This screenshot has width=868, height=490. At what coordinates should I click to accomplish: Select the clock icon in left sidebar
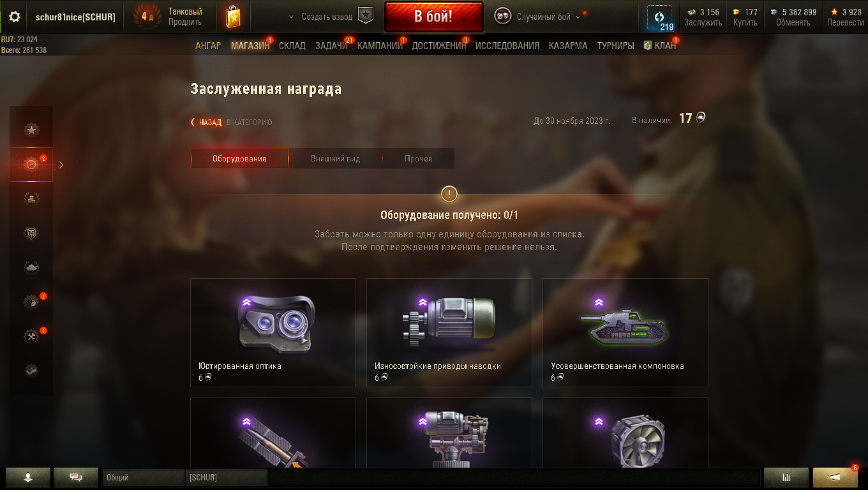point(31,165)
